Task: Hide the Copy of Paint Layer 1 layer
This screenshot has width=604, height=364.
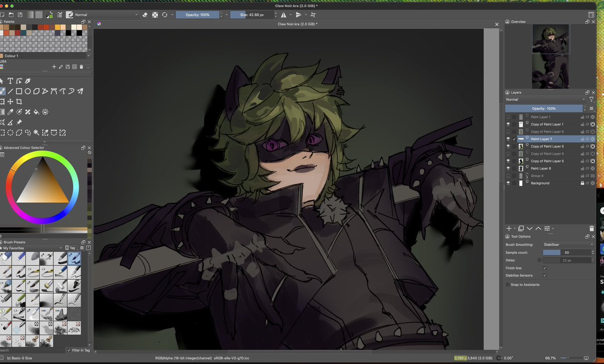Action: pos(508,124)
